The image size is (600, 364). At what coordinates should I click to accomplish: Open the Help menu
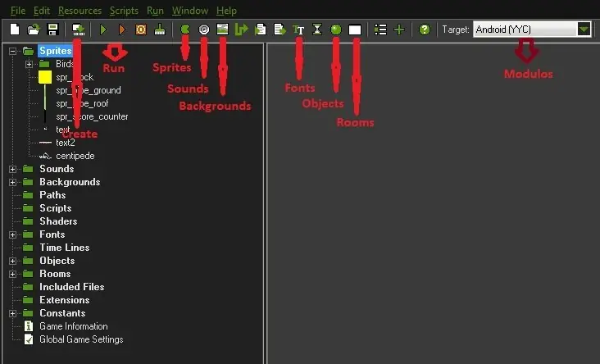coord(226,11)
